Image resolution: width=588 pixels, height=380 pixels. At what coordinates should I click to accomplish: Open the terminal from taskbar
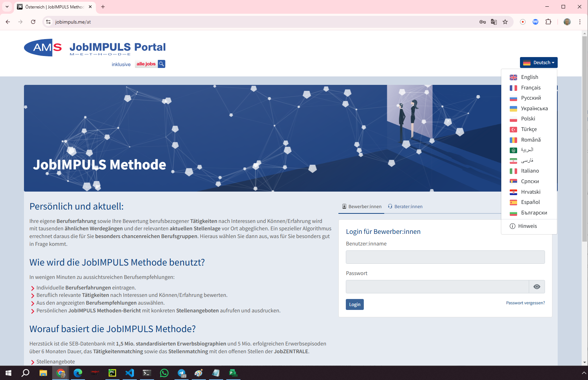click(147, 373)
